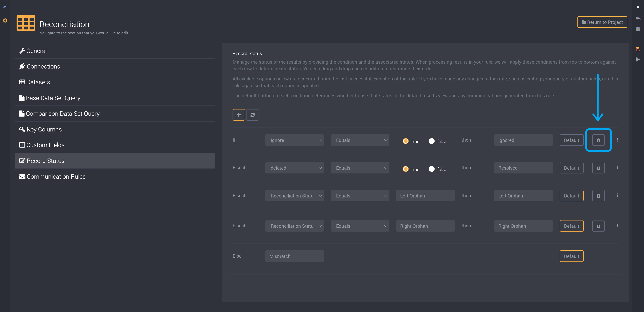Screen dimensions: 644x312
Task: Edit the Ignored status name field
Action: [523, 140]
